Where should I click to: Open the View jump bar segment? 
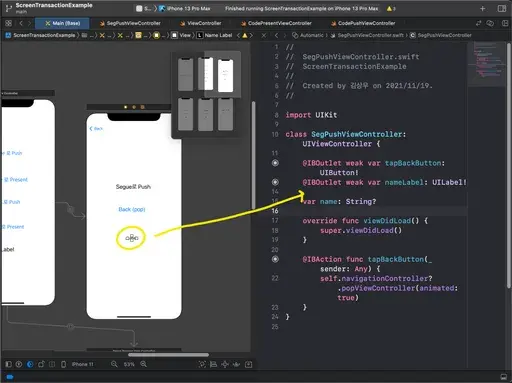click(182, 35)
